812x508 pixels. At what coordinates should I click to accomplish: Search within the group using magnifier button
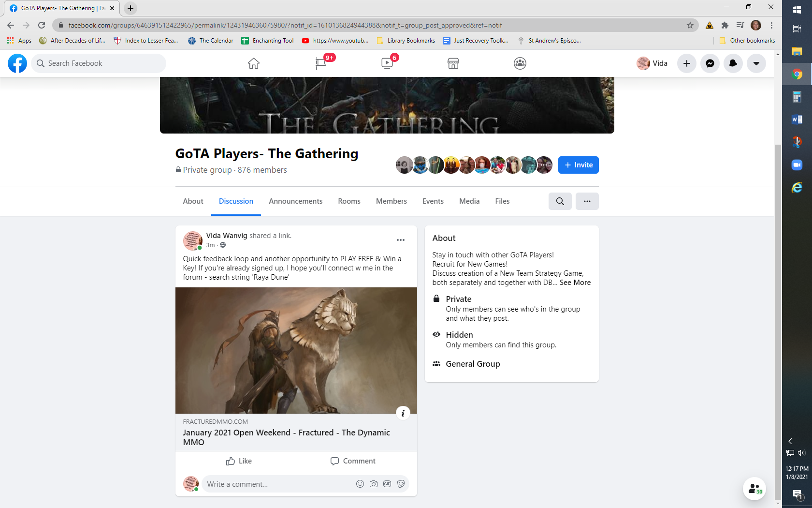pyautogui.click(x=560, y=201)
